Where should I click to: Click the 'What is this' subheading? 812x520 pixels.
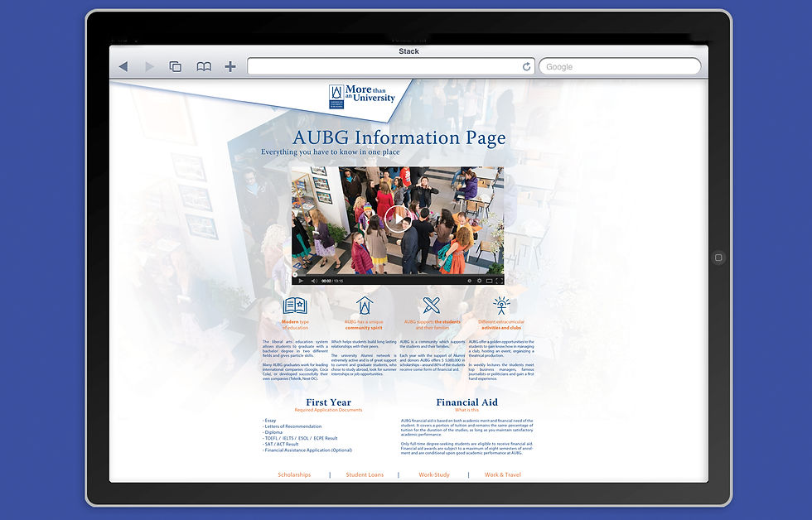pos(466,410)
